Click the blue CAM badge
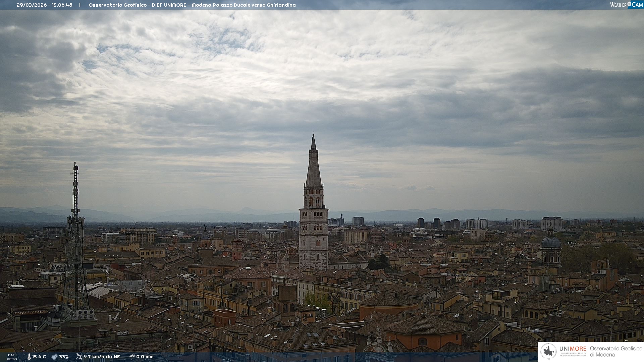644x362 pixels. point(637,5)
